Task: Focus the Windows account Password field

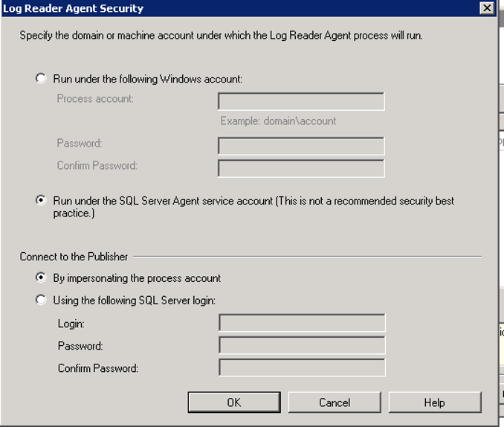Action: point(301,146)
